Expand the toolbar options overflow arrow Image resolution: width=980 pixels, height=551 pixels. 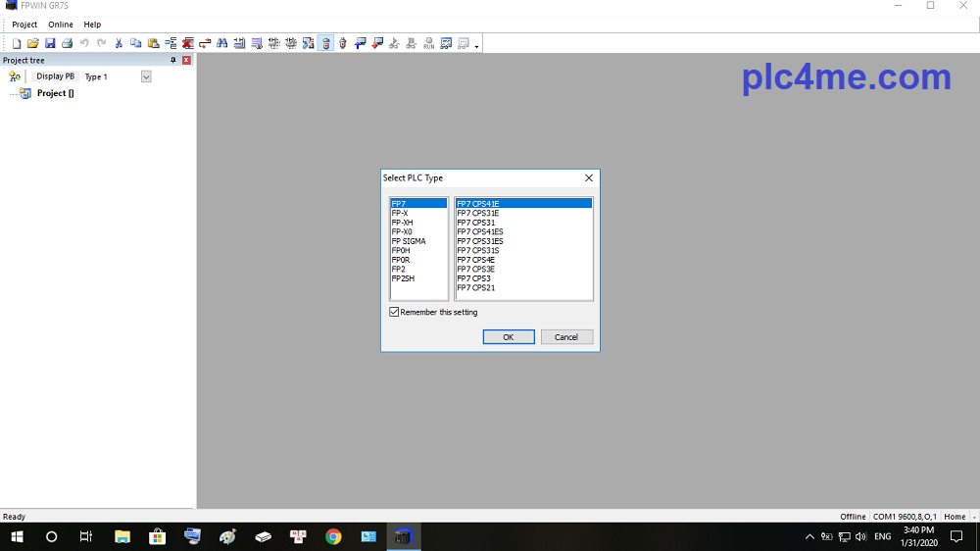tap(477, 46)
